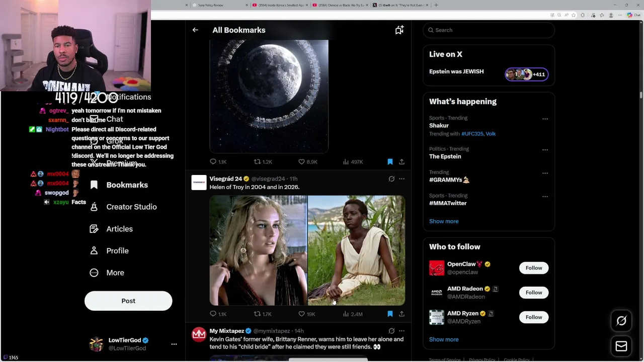Reply to the moon ring post
Viewport: 644px width, 362px height.
(218, 162)
